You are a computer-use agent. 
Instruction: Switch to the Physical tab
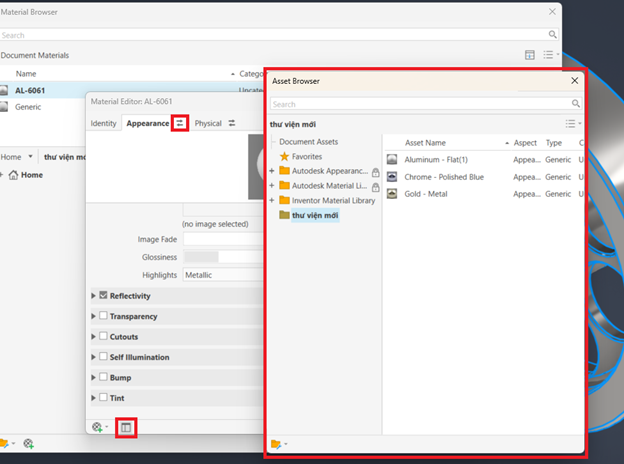point(208,123)
